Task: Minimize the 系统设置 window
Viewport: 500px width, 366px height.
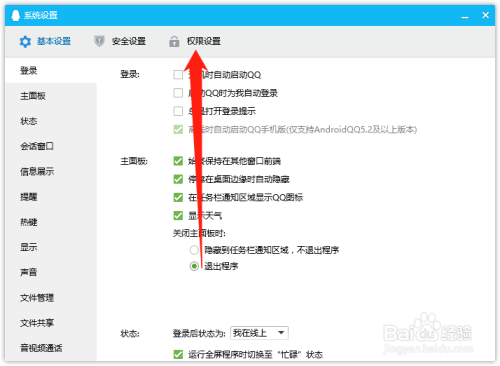Action: [x=465, y=16]
